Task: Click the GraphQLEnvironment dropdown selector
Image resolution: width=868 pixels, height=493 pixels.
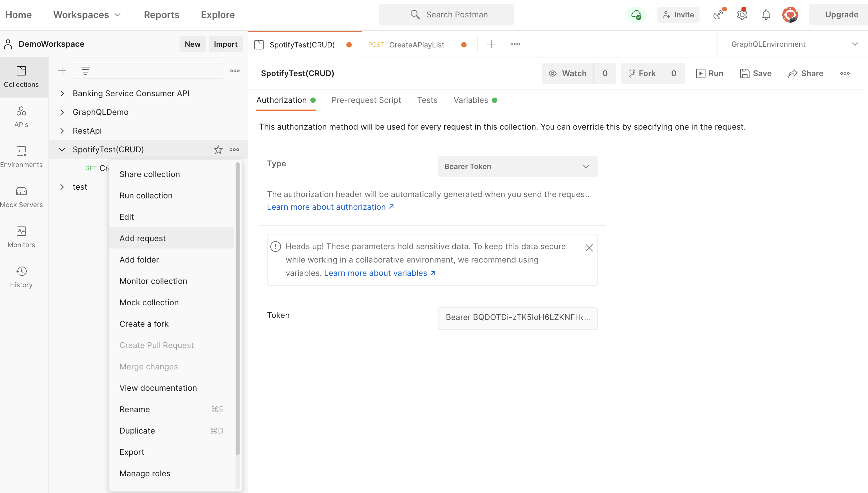Action: click(x=794, y=43)
